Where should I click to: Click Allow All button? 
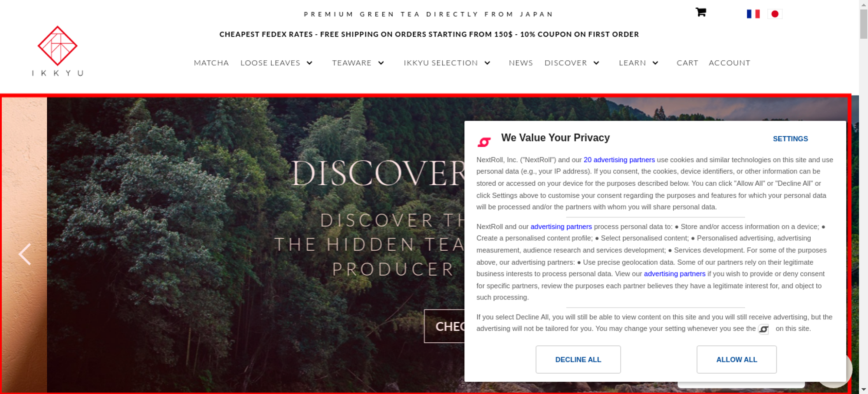(x=736, y=359)
